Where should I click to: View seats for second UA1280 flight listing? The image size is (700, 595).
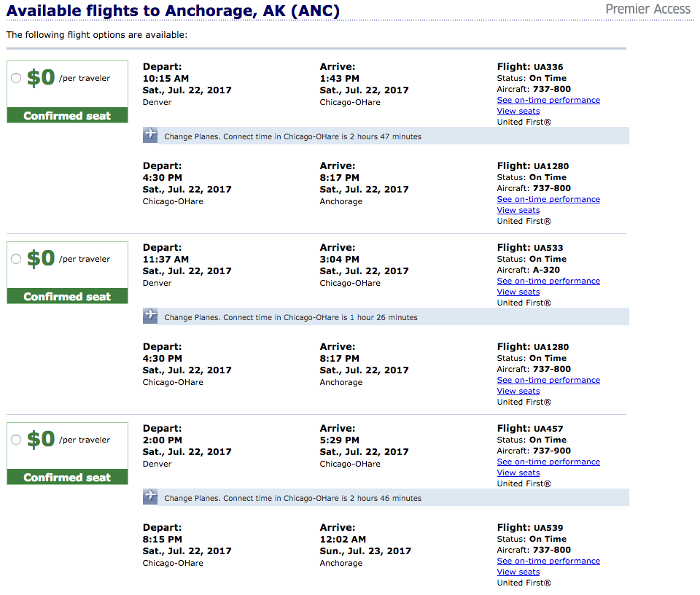pos(518,391)
